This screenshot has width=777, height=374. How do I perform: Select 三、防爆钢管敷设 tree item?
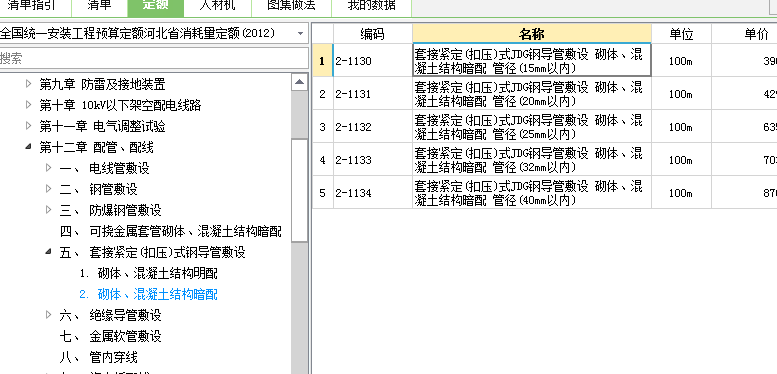pyautogui.click(x=110, y=210)
